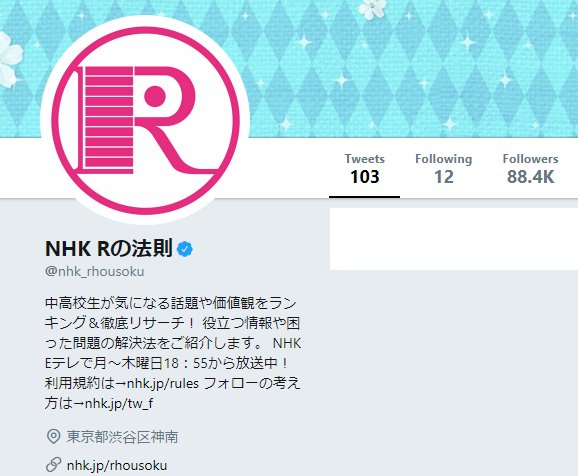Click the empty white timeline box
The width and height of the screenshot is (578, 476).
coord(454,239)
